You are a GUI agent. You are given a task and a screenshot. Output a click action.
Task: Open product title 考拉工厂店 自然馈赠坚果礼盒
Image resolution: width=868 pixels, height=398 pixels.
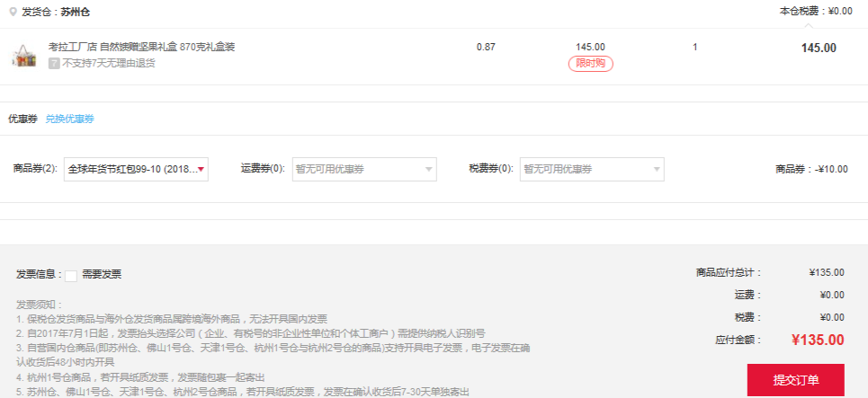(x=142, y=47)
